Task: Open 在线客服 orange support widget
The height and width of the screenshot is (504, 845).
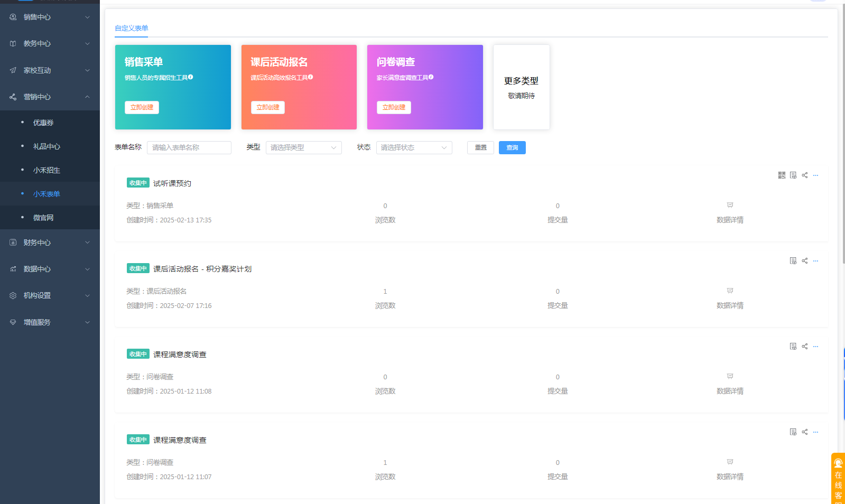Action: coord(838,479)
